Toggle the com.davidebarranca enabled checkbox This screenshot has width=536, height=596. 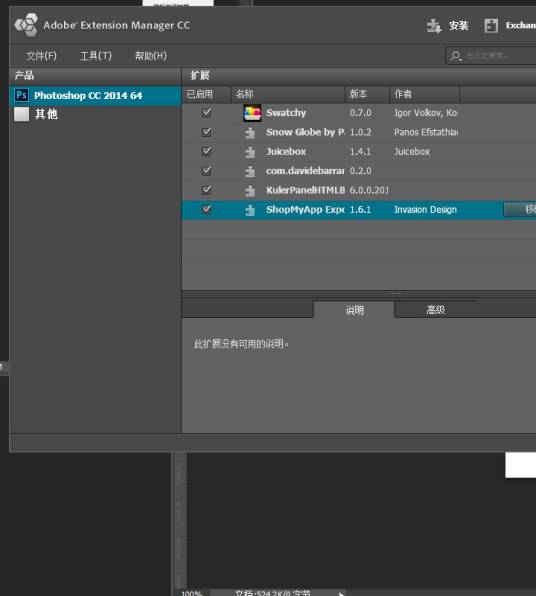tap(206, 171)
